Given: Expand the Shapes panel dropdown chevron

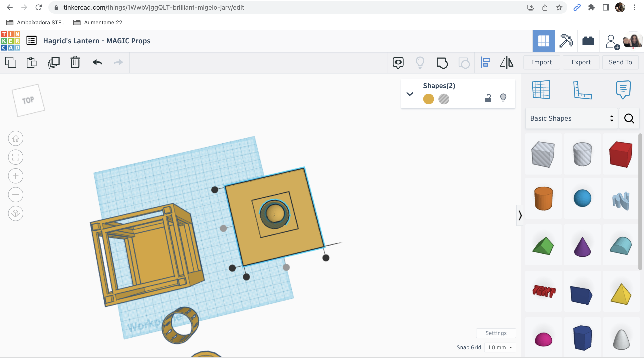Looking at the screenshot, I should [409, 93].
